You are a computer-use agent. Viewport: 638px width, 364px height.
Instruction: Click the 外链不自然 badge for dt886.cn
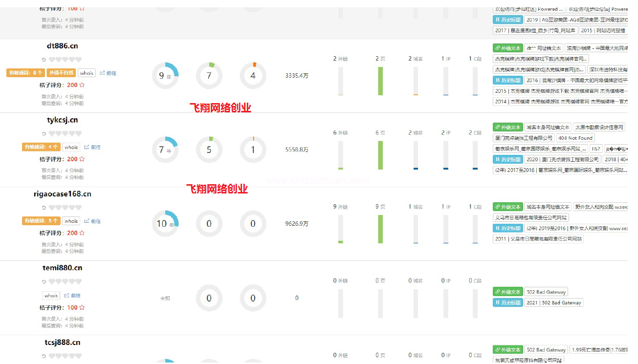tap(61, 73)
